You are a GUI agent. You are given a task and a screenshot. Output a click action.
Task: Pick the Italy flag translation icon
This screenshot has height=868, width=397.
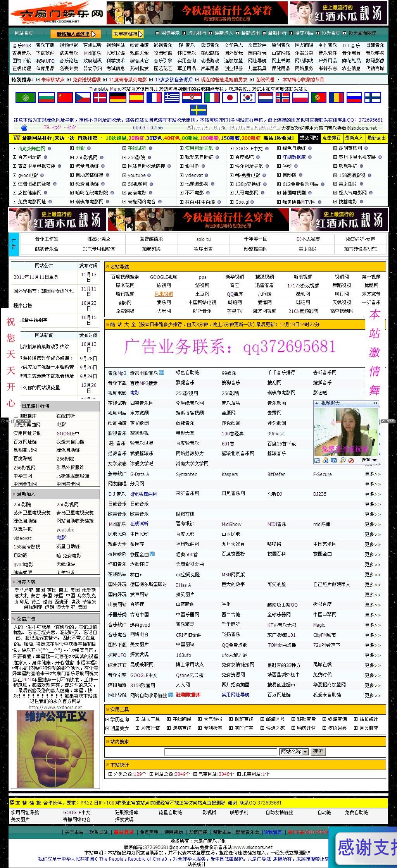point(212,98)
